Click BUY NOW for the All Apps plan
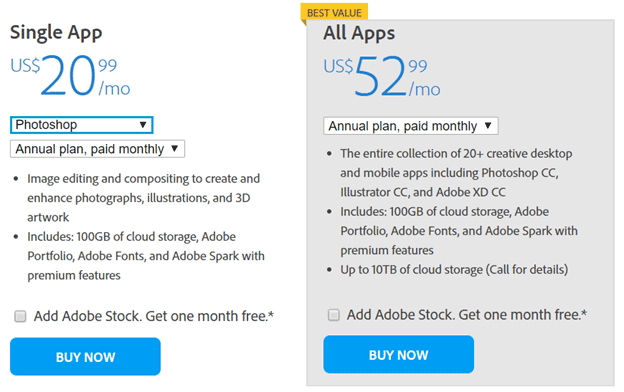 [398, 354]
